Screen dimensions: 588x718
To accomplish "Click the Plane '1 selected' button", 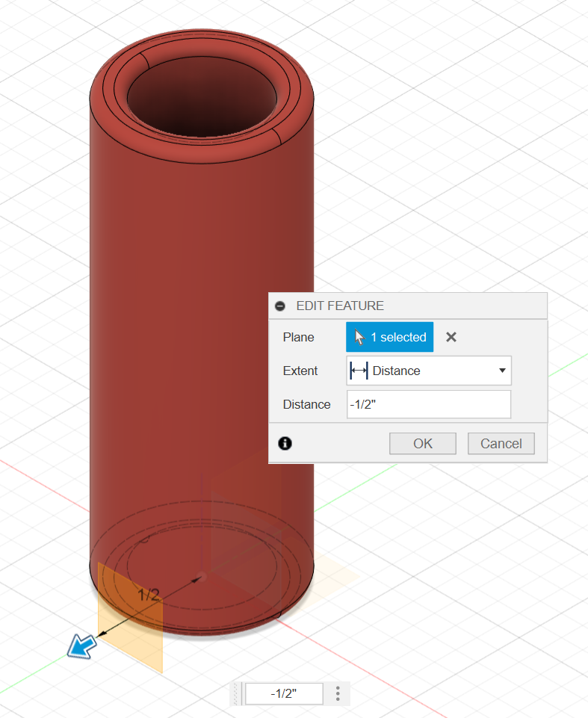I will 389,337.
